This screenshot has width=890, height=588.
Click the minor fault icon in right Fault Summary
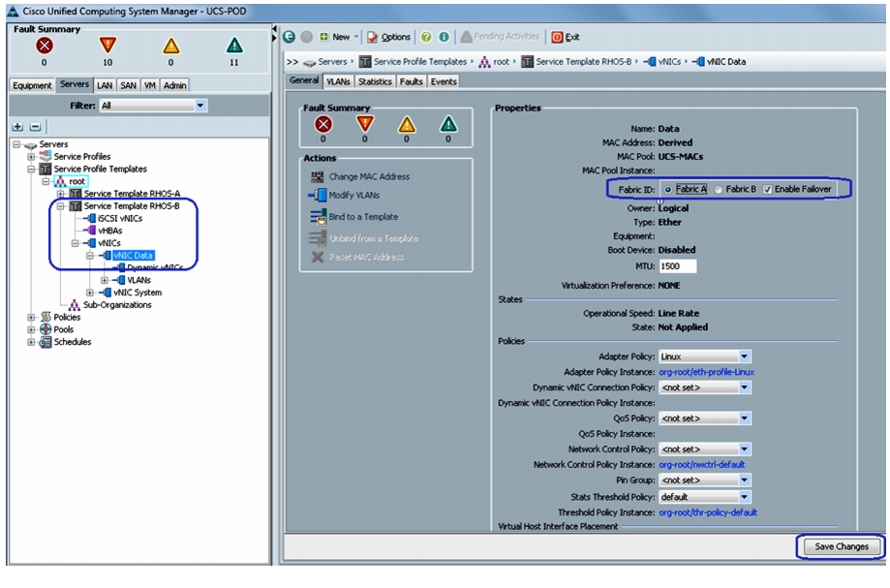point(407,124)
